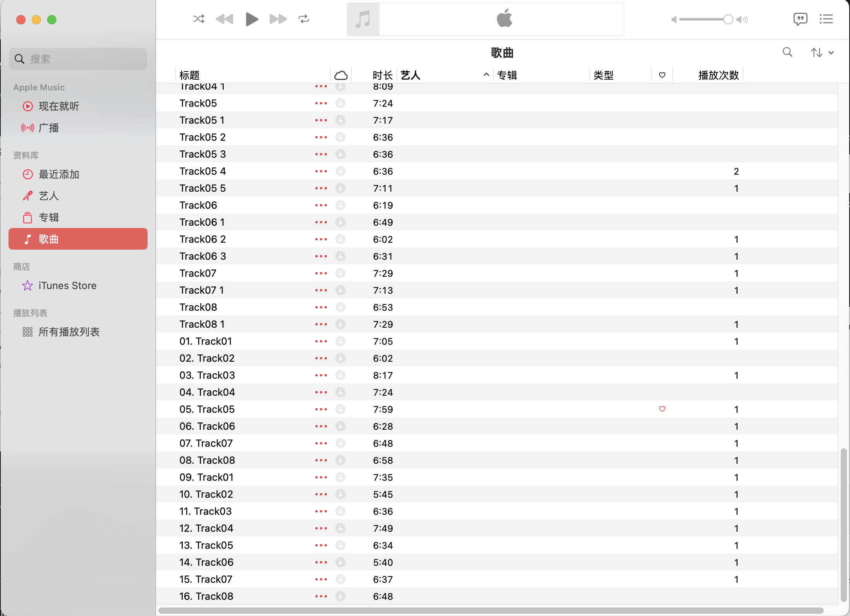Screen dimensions: 850x616
Task: Switch to 专辑 library view
Action: coord(49,218)
